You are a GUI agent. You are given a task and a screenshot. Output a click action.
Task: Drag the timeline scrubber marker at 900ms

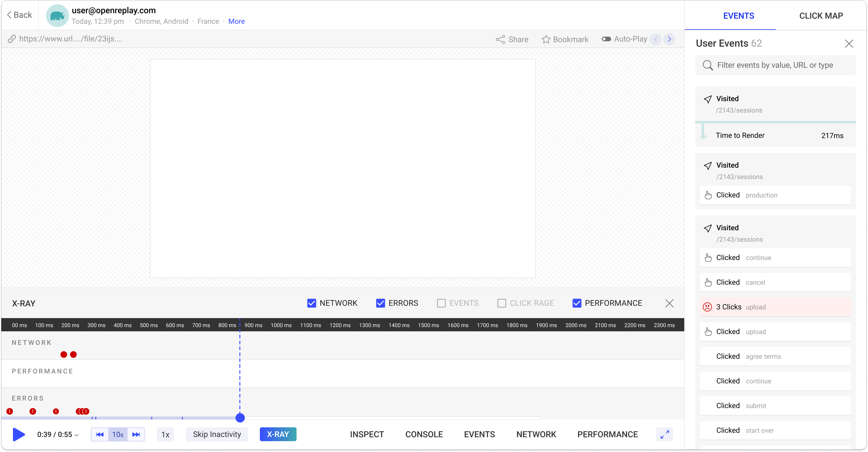coord(240,417)
